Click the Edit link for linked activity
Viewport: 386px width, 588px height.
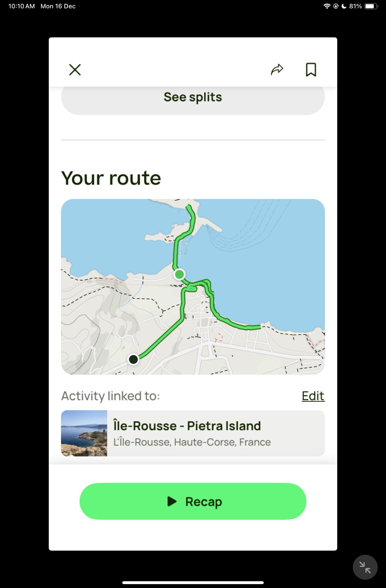[x=313, y=396]
